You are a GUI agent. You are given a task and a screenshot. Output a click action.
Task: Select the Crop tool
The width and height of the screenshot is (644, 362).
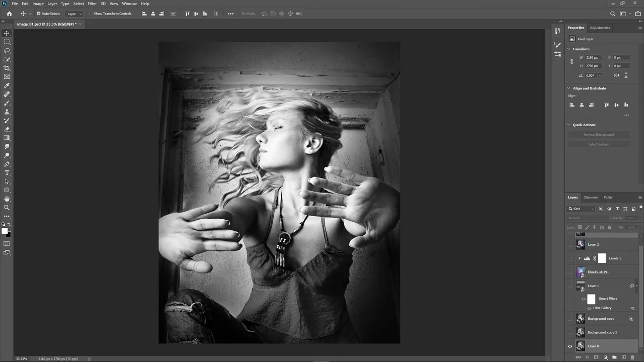[x=7, y=68]
